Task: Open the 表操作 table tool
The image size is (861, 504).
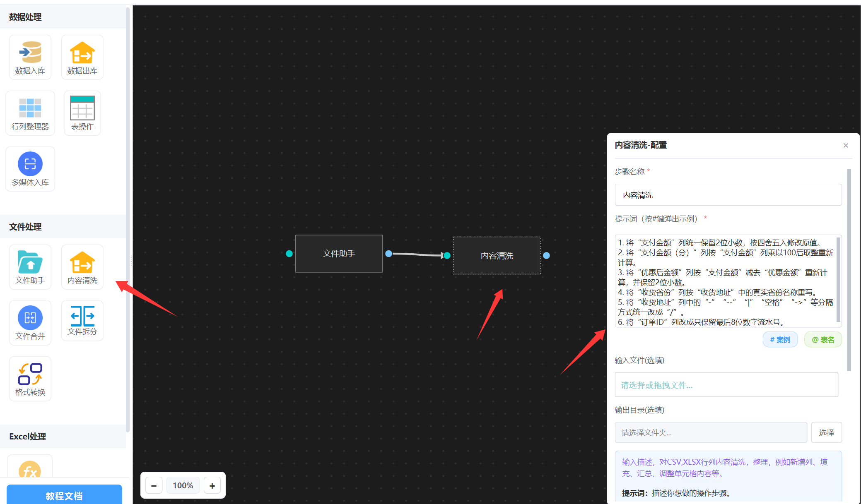Action: (x=82, y=113)
